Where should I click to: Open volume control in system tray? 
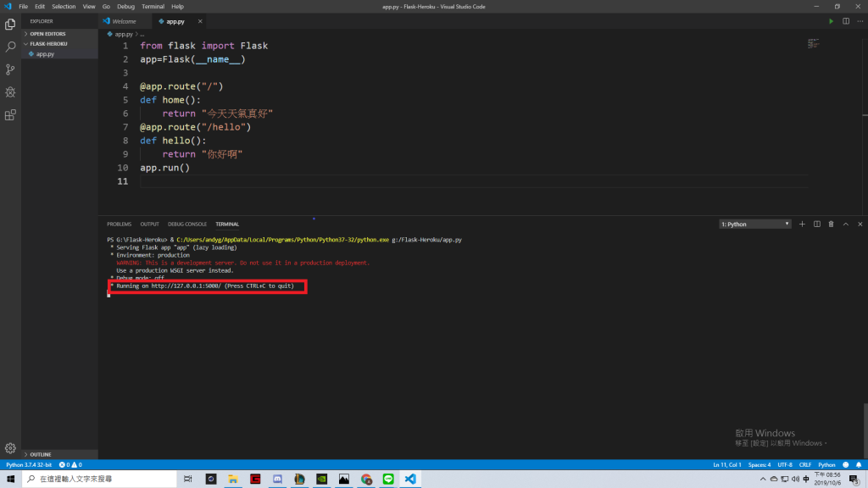[795, 480]
